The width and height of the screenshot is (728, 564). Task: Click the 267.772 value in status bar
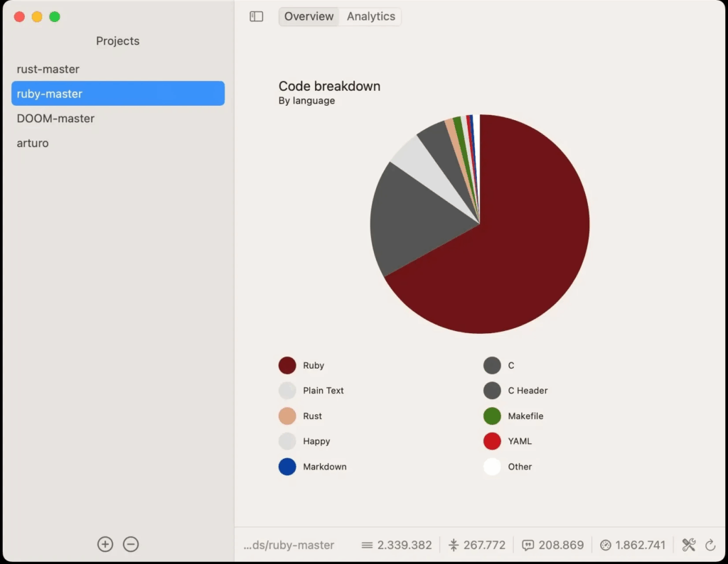[484, 545]
